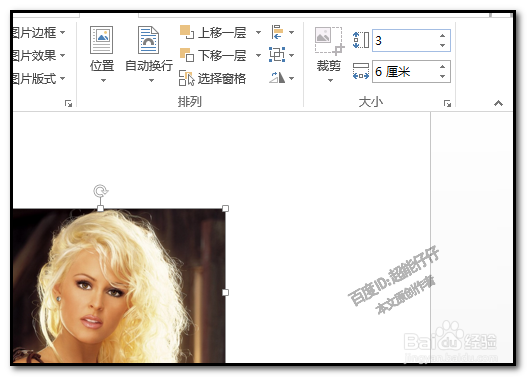Open the picture styles dialog launcher
Viewport: 527px width, 377px height.
tap(69, 103)
